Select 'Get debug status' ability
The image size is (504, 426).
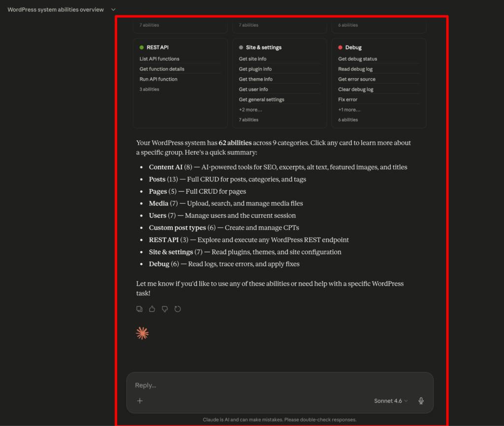[357, 59]
